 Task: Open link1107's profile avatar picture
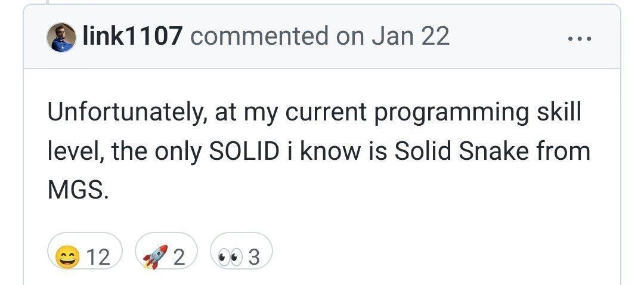tap(61, 37)
